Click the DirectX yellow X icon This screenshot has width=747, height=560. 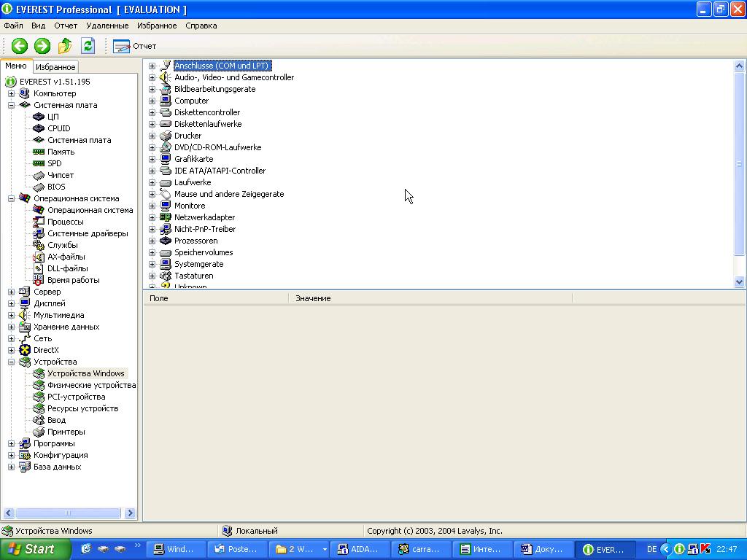point(25,350)
